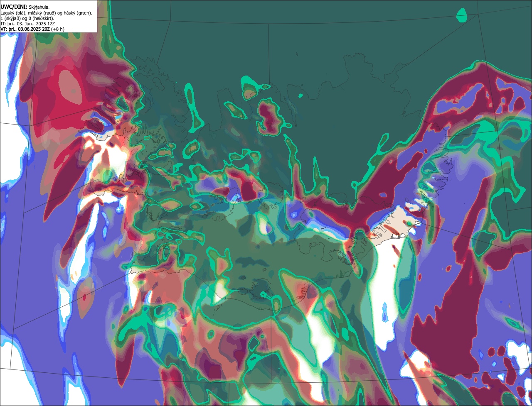Viewport: 532px width, 406px height.
Task: Click the '1 (skýjað) og 0 (heiðskírt).' line
Action: (x=27, y=18)
